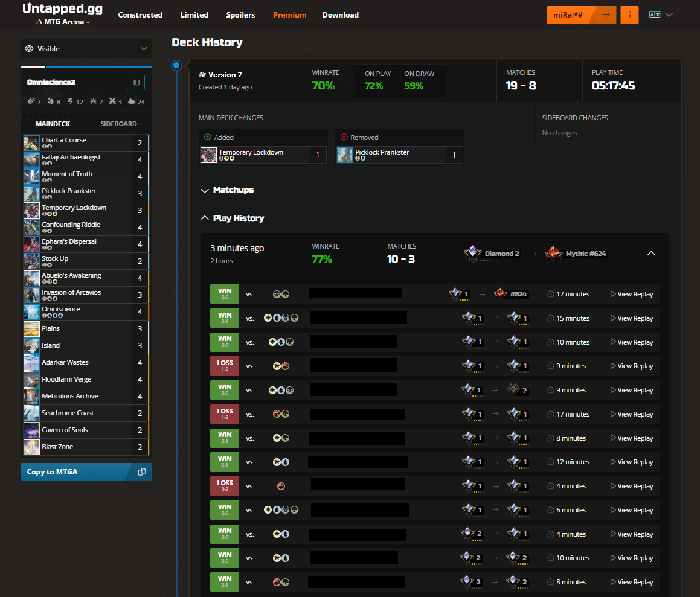This screenshot has width=700, height=597.
Task: Select the Abuelo's Awakening card row
Action: pos(86,278)
